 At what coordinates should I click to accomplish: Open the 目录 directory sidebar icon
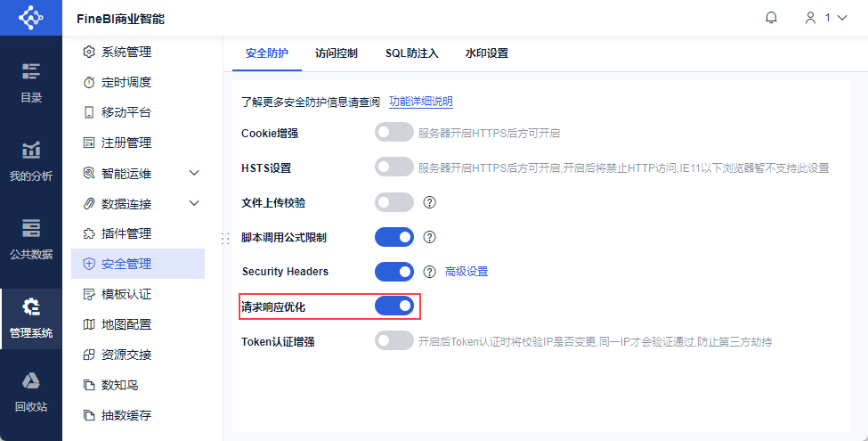[x=31, y=82]
